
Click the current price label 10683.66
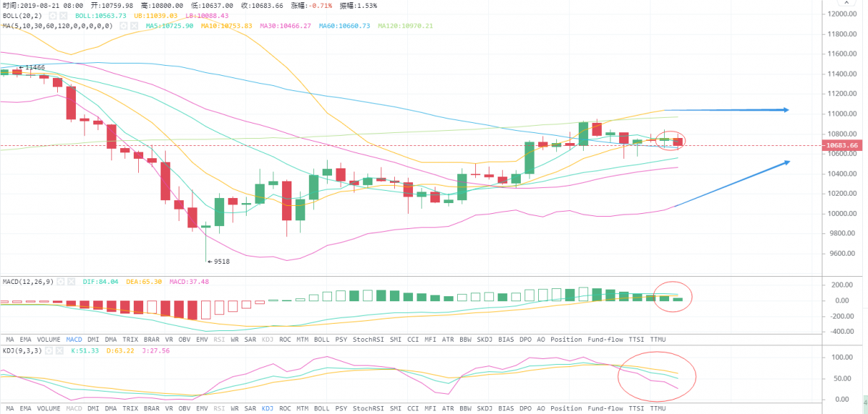pos(843,145)
